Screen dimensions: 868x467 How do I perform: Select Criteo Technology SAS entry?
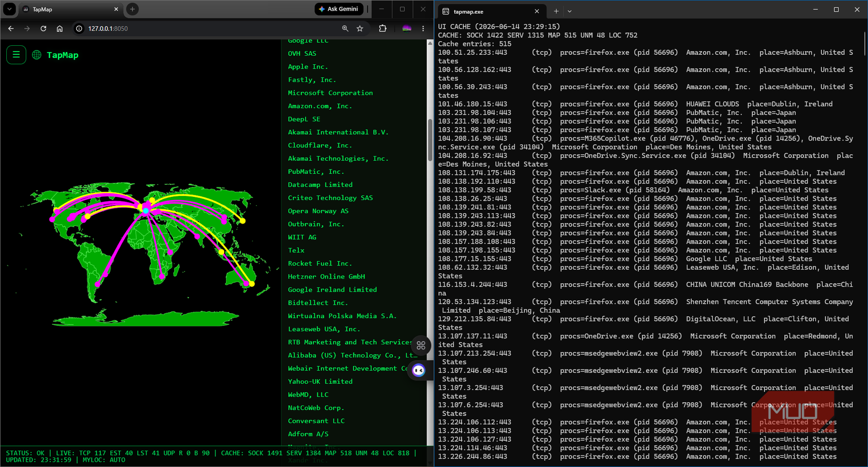330,198
